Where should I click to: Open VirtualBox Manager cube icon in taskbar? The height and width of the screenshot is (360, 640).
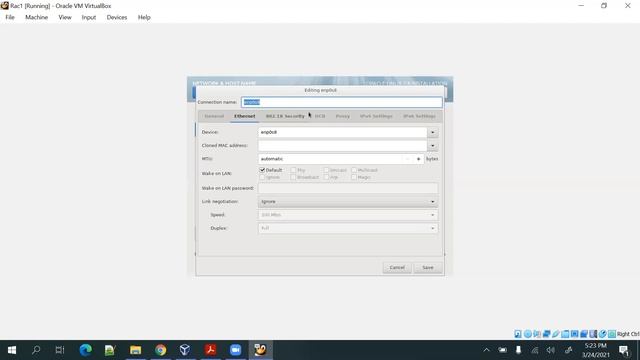coord(185,350)
